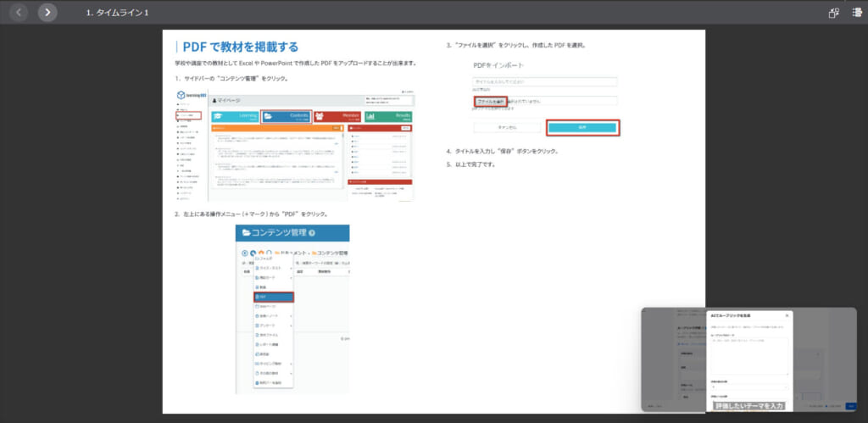Image resolution: width=868 pixels, height=423 pixels.
Task: Click the Results tile in the screenshot
Action: pyautogui.click(x=388, y=117)
